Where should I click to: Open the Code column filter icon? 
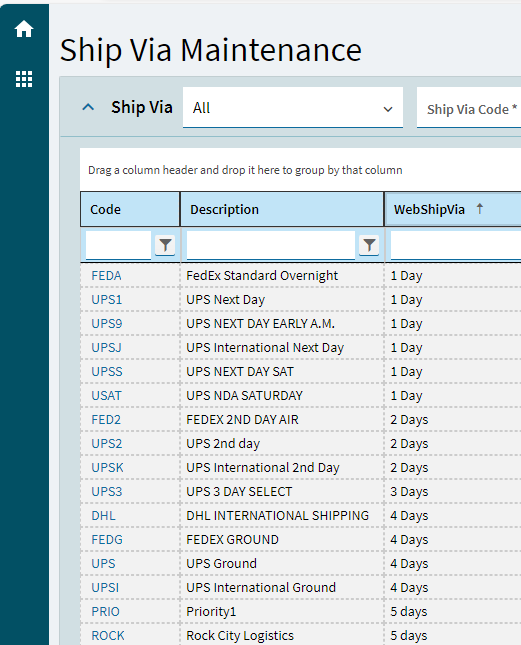165,245
